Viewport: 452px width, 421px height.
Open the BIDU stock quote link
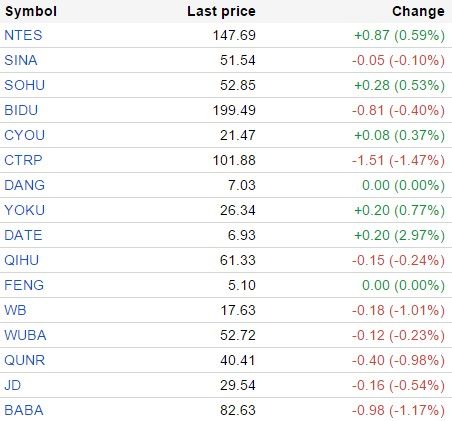21,110
